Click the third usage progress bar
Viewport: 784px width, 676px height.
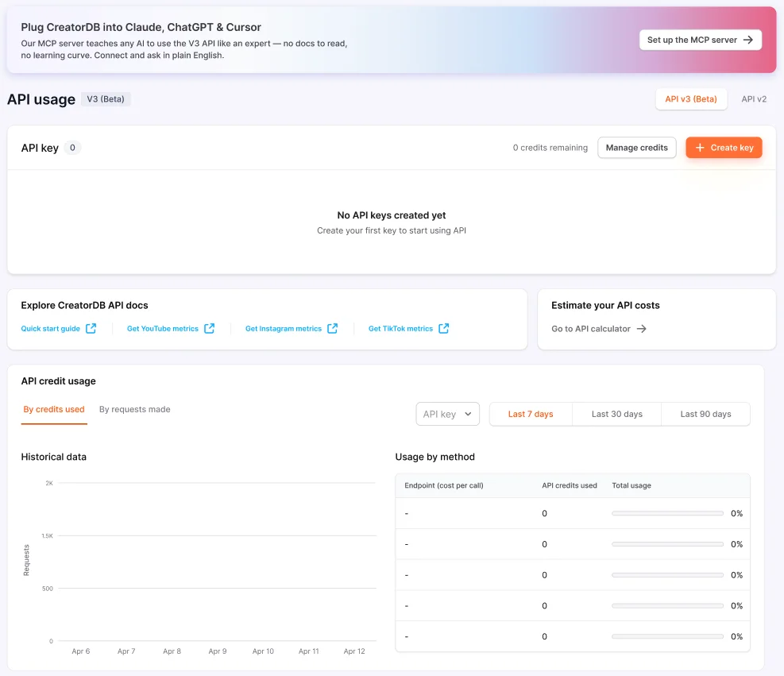click(x=667, y=575)
